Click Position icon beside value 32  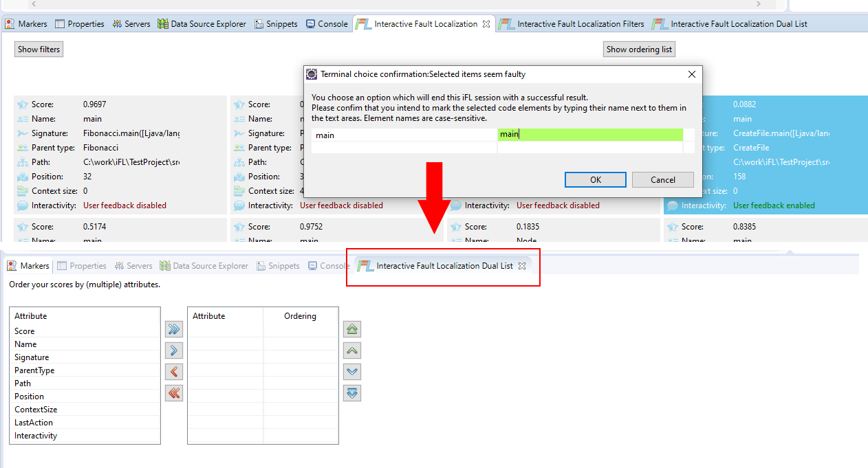(22, 177)
